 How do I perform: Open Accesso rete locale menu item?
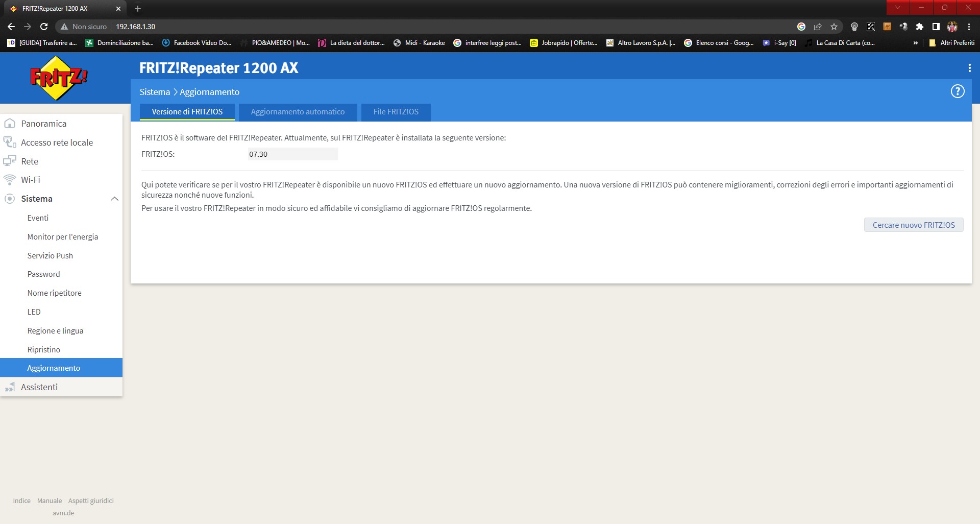point(57,142)
